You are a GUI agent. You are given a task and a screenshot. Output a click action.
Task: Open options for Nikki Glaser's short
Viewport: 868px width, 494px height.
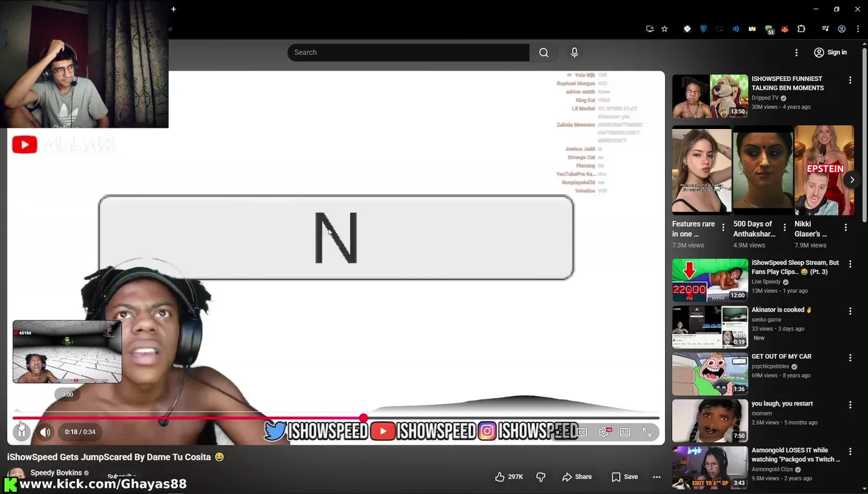pos(845,228)
